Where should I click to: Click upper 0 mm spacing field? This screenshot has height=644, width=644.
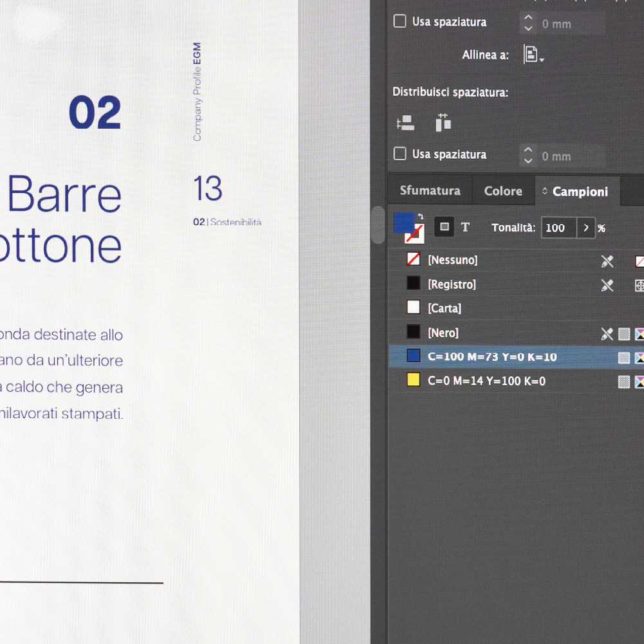tap(571, 24)
